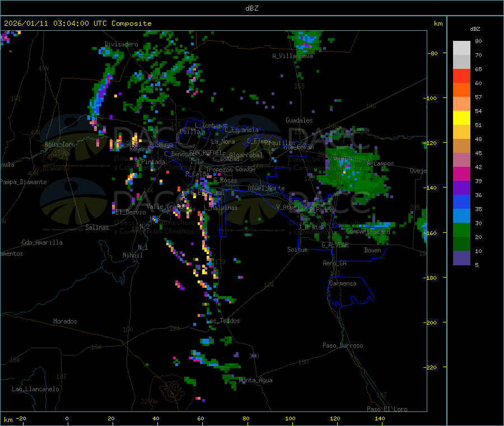This screenshot has width=504, height=426.
Task: Click the S_Rosas map label
Action: (x=225, y=180)
